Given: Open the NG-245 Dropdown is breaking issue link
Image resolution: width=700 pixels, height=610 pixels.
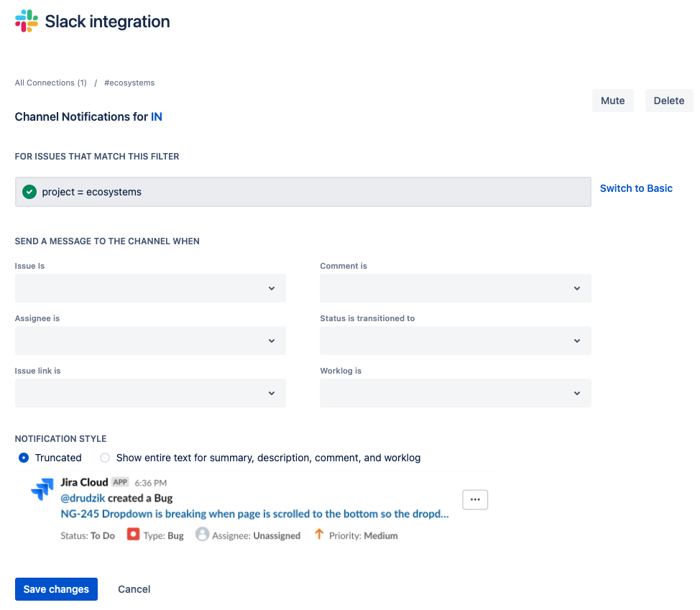Looking at the screenshot, I should pyautogui.click(x=254, y=514).
